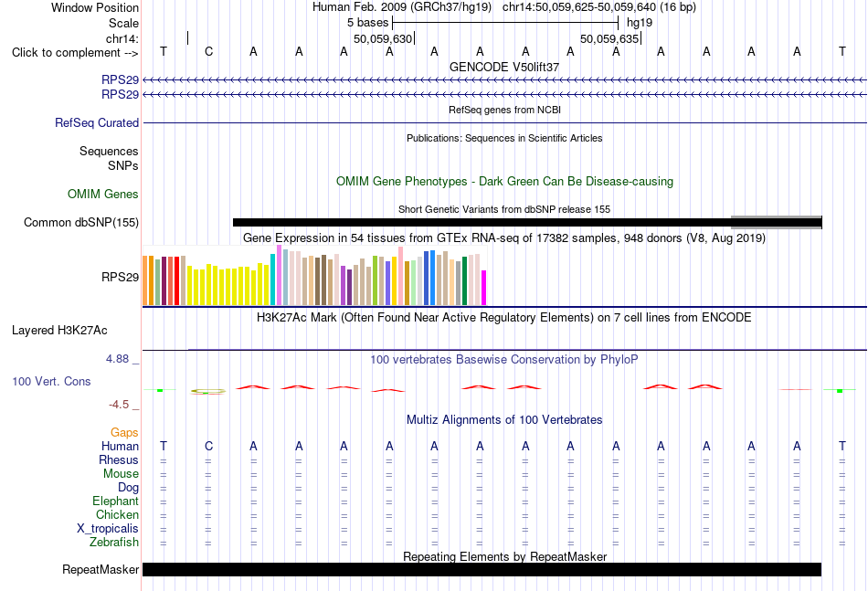The width and height of the screenshot is (868, 591).
Task: Click the teal bar before the purple bar in GTEx chart
Action: (272, 280)
